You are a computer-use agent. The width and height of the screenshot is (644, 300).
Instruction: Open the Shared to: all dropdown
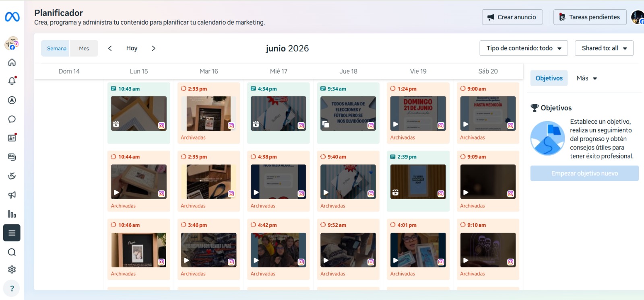(604, 48)
